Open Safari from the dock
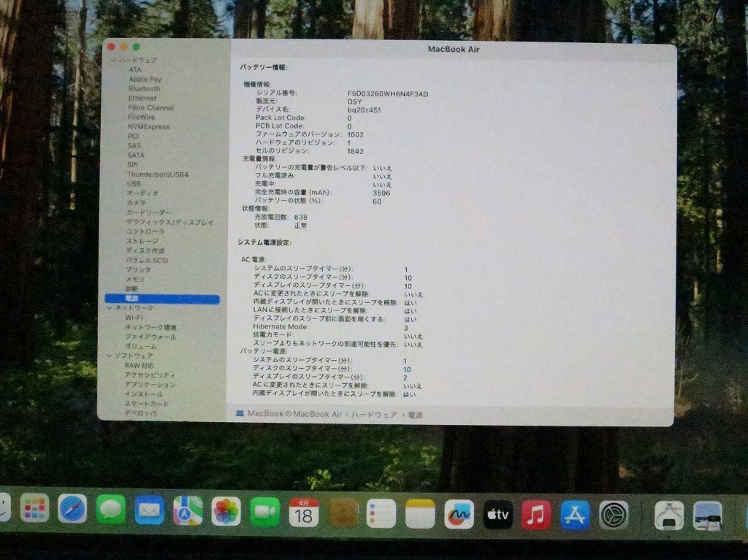The image size is (748, 560). tap(72, 509)
